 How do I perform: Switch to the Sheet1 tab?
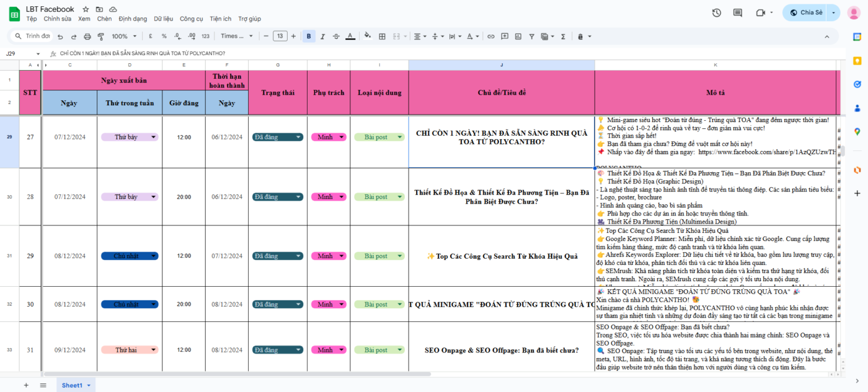[x=75, y=385]
